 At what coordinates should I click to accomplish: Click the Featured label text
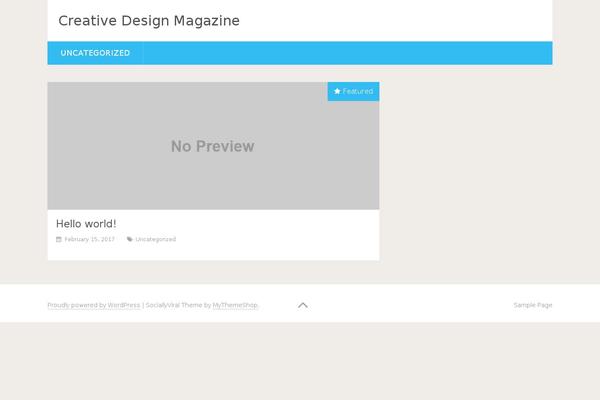[x=358, y=91]
